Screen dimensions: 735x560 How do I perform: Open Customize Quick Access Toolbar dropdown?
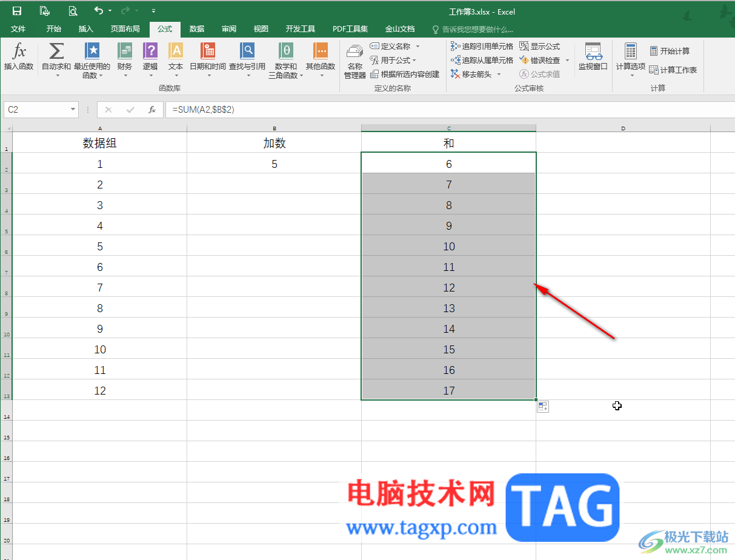[x=153, y=10]
